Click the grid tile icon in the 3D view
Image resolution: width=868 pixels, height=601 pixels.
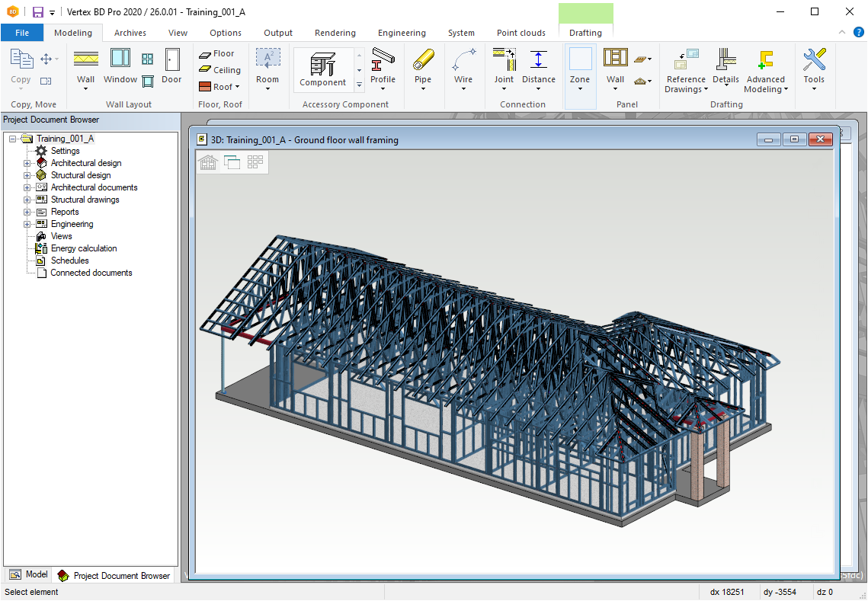pyautogui.click(x=255, y=161)
